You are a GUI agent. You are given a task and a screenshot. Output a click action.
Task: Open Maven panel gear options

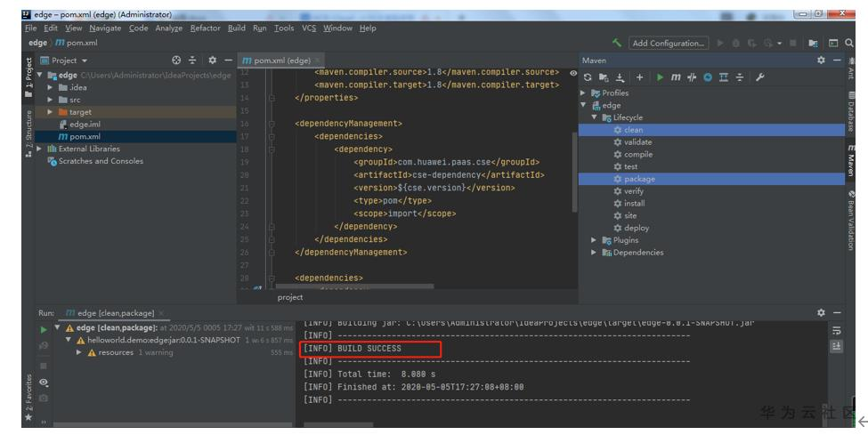pos(821,60)
